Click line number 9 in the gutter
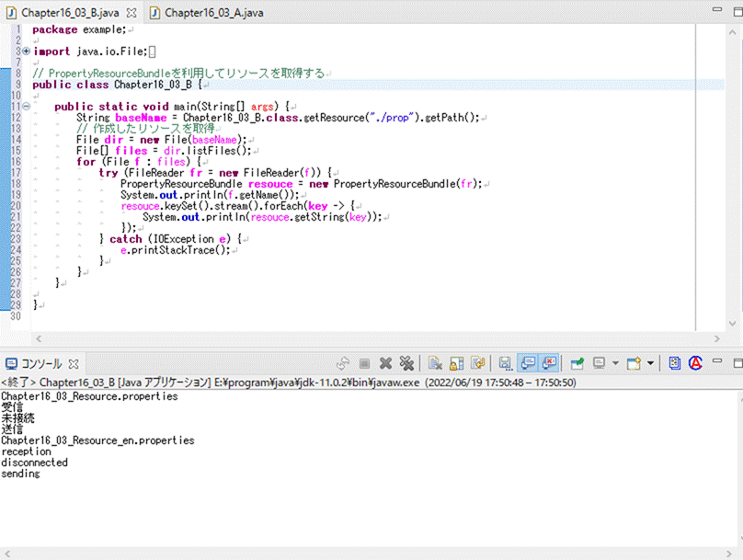 [18, 85]
